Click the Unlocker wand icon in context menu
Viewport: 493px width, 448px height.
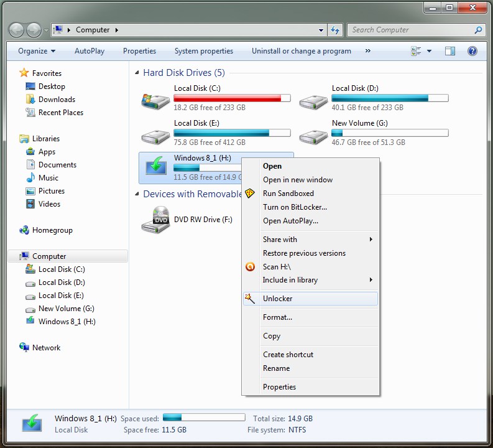(x=250, y=299)
